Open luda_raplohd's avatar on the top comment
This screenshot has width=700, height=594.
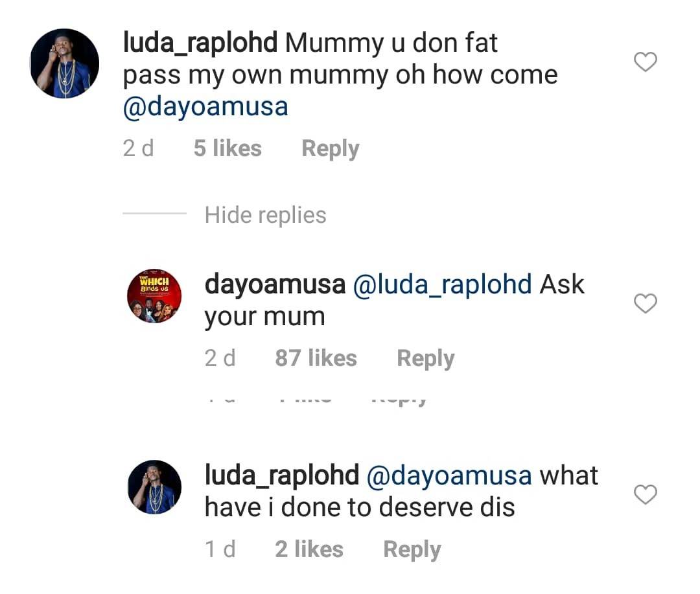[x=64, y=63]
